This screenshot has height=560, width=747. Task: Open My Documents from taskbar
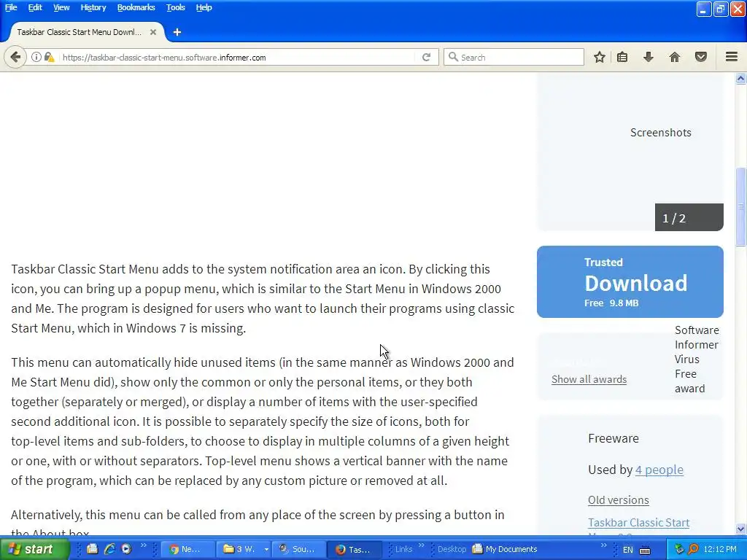[505, 549]
